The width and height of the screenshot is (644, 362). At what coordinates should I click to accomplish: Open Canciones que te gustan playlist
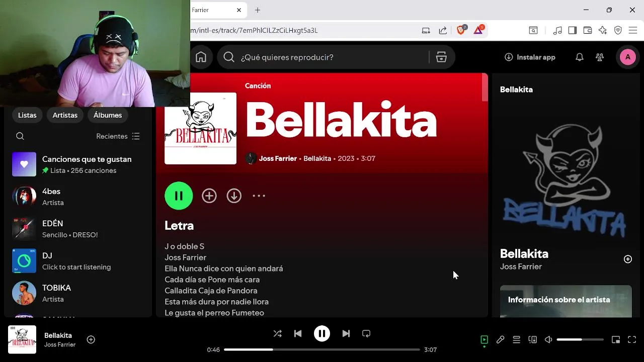(78, 164)
